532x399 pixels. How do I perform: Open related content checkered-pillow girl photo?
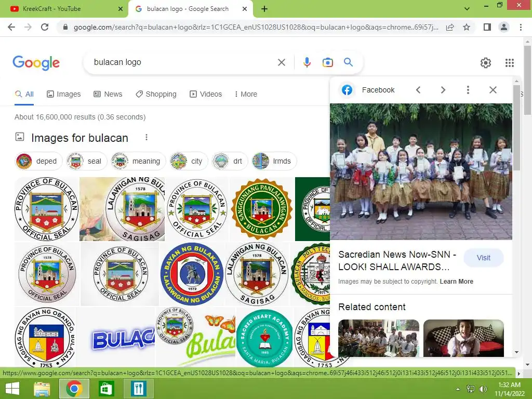(x=463, y=338)
